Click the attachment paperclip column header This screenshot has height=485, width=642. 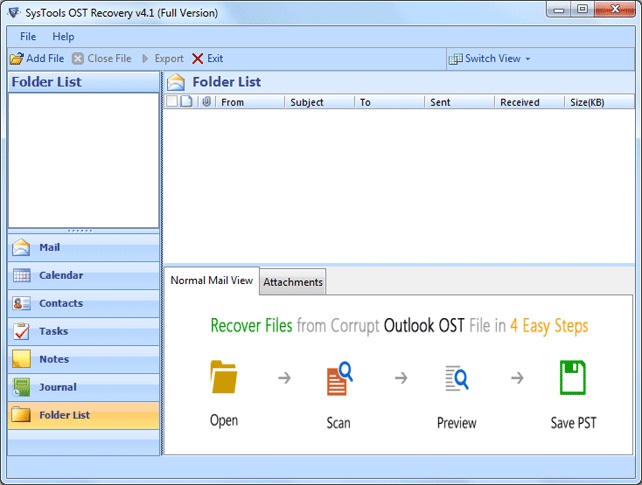[x=206, y=102]
